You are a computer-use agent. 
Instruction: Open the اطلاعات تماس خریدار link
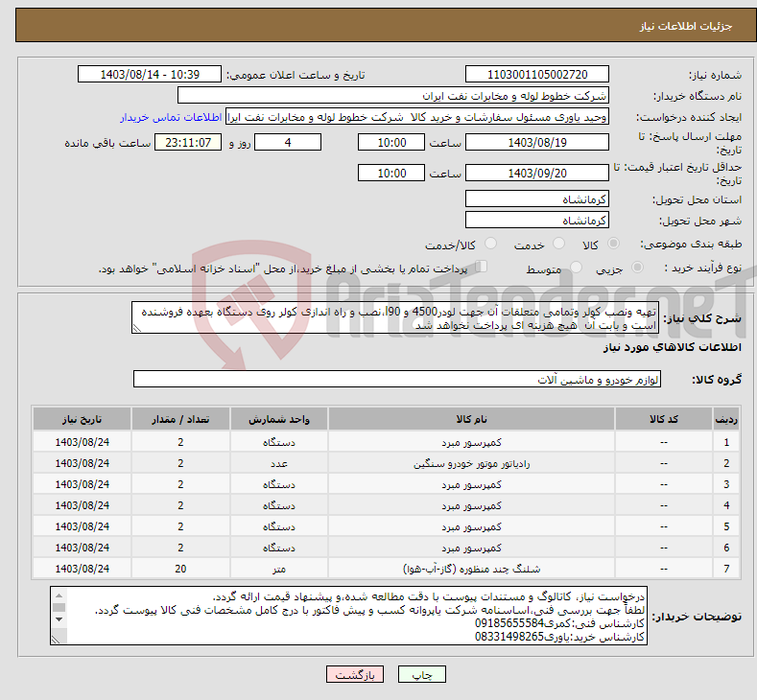click(171, 117)
